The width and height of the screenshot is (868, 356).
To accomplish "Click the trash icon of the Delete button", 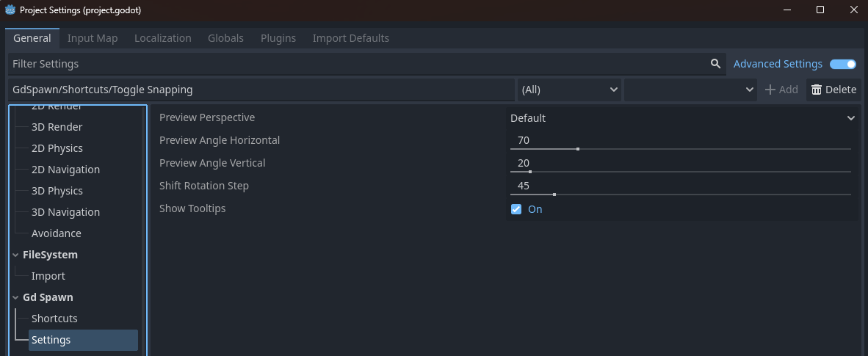I will tap(816, 90).
